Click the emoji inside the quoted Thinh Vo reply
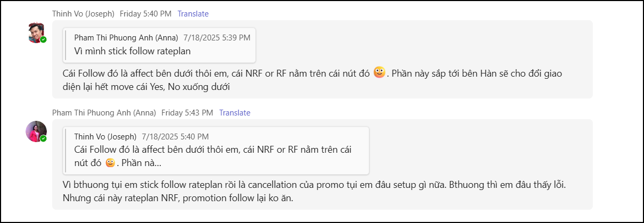This screenshot has width=644, height=223. (x=110, y=163)
